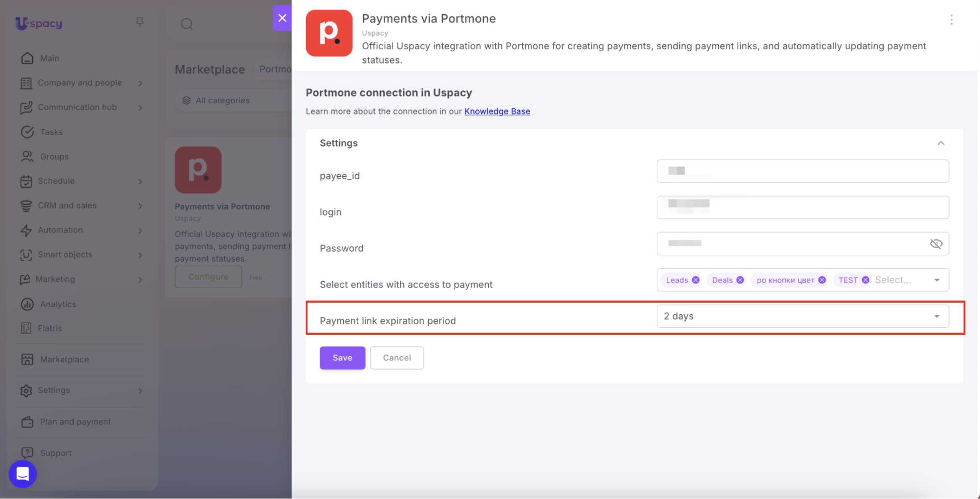Toggle password visibility eye icon

[x=936, y=244]
